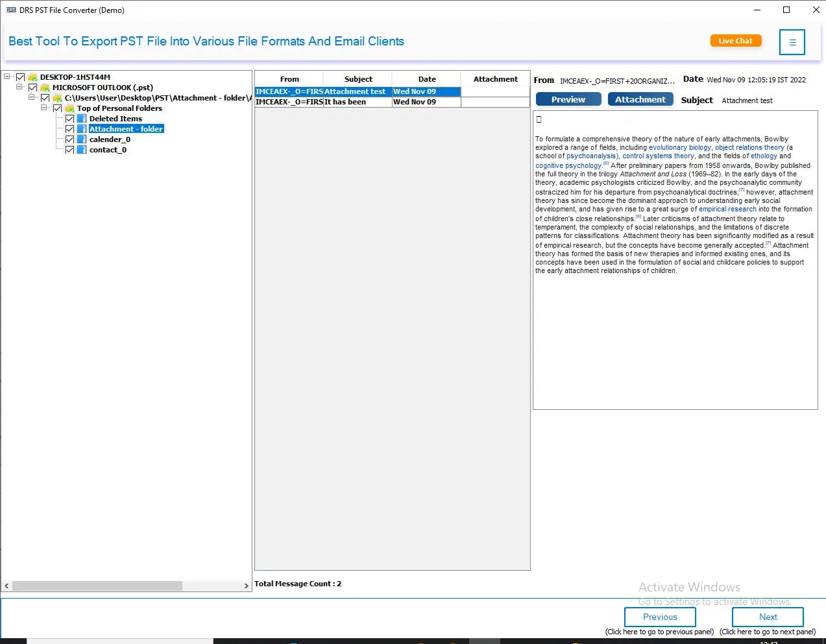The width and height of the screenshot is (826, 644).
Task: Click the DRS app icon in title bar
Action: coord(11,10)
